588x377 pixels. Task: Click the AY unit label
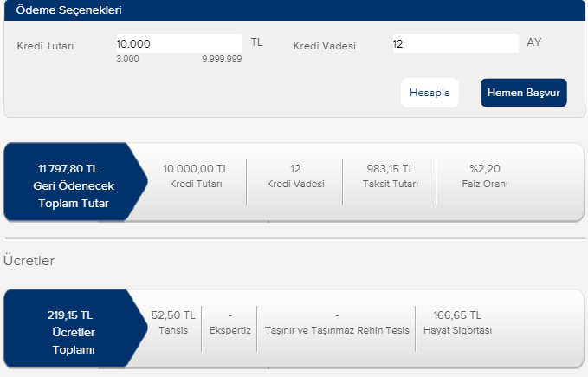point(533,42)
